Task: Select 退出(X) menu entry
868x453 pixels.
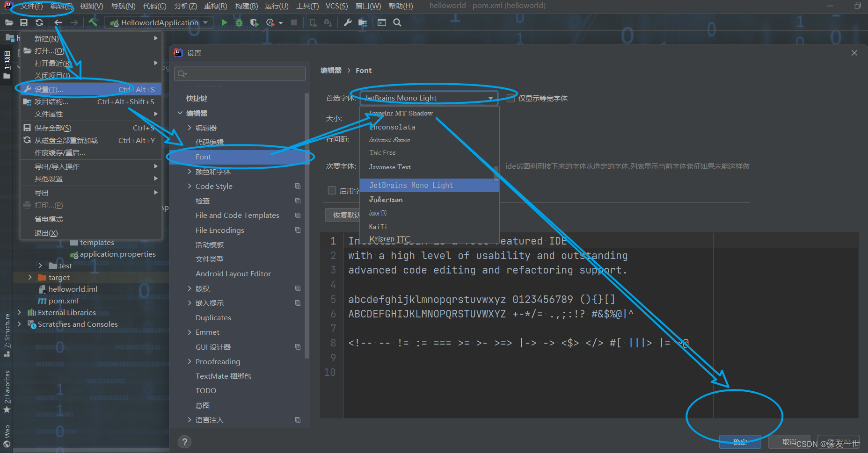Action: click(91, 233)
